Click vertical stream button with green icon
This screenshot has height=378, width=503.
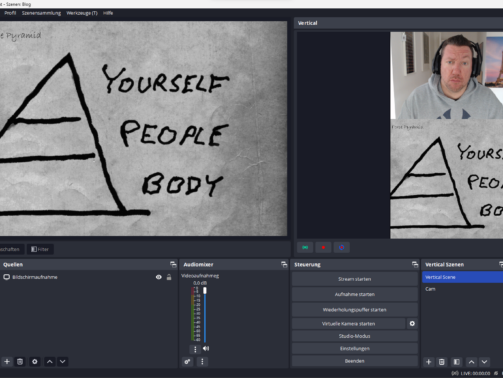[305, 247]
